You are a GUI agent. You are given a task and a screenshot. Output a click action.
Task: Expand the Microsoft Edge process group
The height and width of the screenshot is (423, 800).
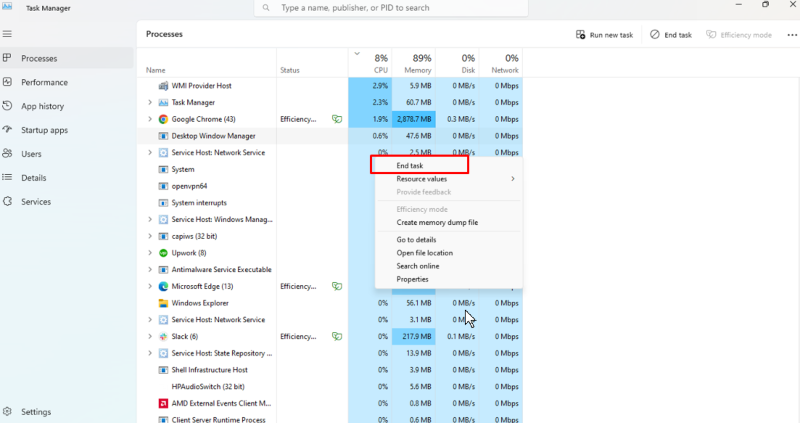[x=150, y=286]
